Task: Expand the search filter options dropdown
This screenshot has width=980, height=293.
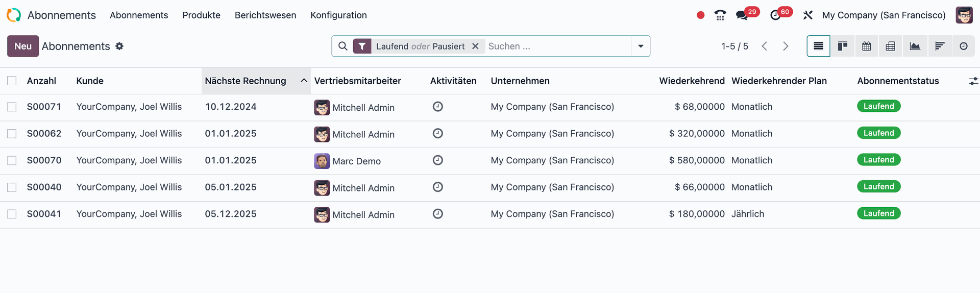Action: pos(641,46)
